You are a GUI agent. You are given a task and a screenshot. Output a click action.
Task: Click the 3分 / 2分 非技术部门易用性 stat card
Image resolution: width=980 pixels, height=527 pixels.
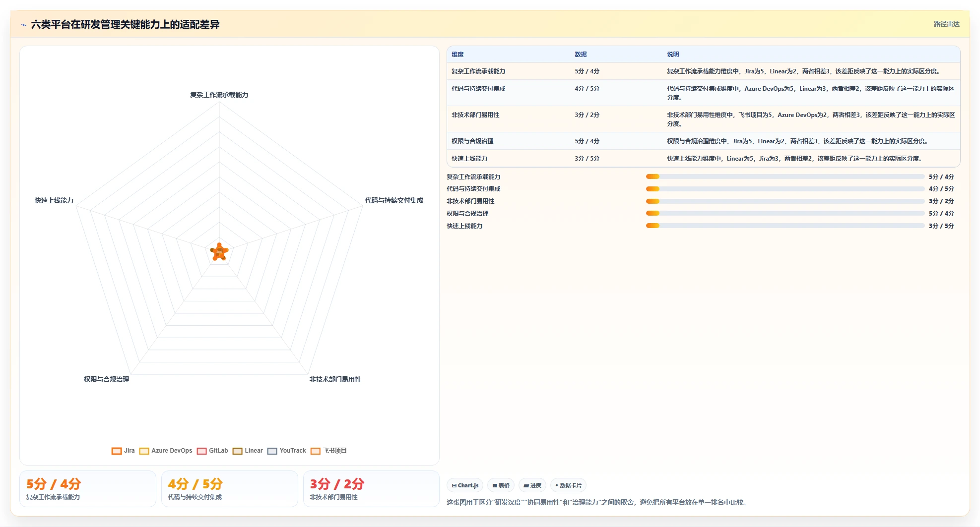[x=371, y=489]
